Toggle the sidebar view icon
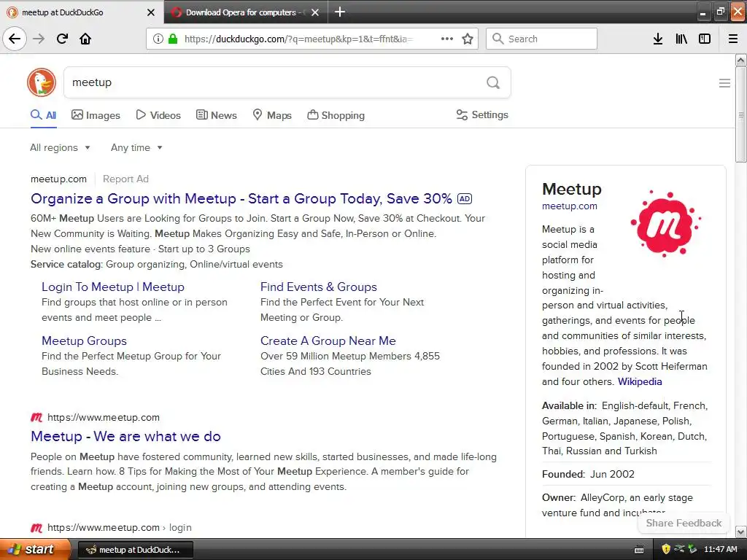This screenshot has width=747, height=560. pos(705,39)
